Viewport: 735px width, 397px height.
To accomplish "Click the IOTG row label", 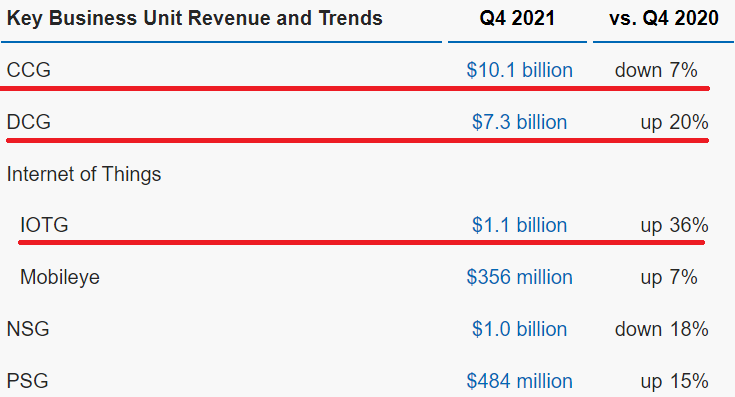I will pos(44,225).
